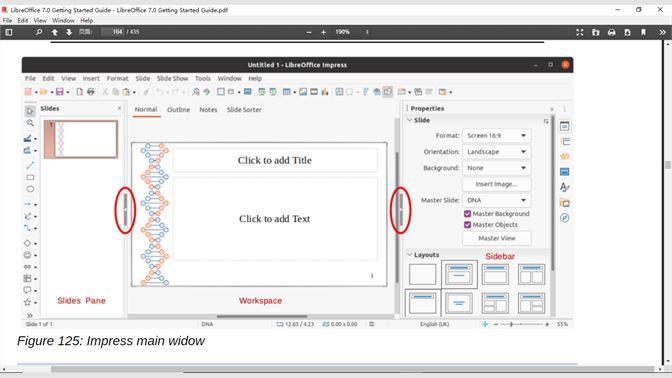Click the Styles deck icon in sidebar

pos(564,187)
